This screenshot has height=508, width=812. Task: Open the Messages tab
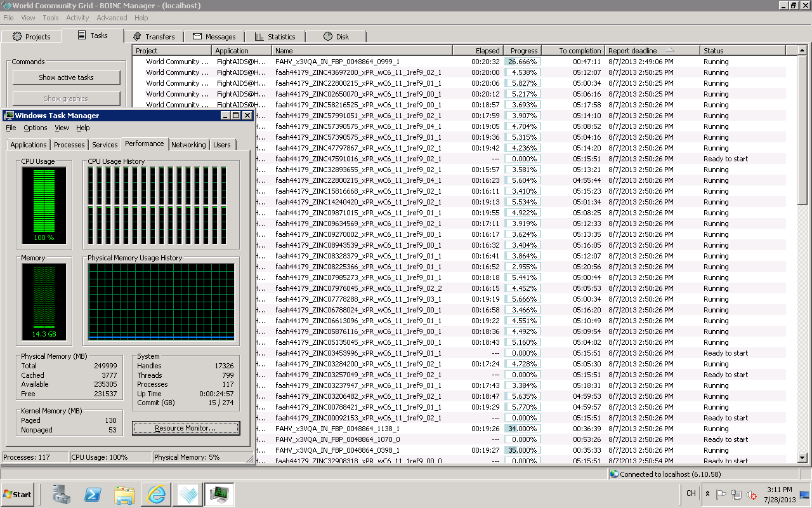click(x=214, y=37)
